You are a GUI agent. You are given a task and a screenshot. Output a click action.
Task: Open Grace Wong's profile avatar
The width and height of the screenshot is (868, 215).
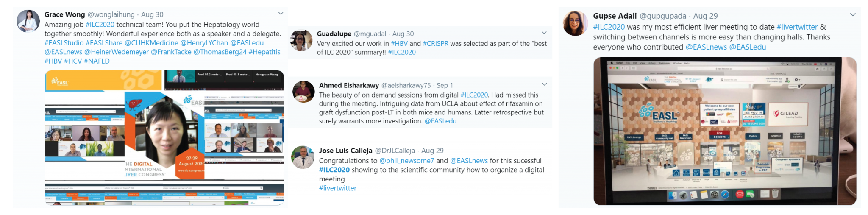pos(28,21)
